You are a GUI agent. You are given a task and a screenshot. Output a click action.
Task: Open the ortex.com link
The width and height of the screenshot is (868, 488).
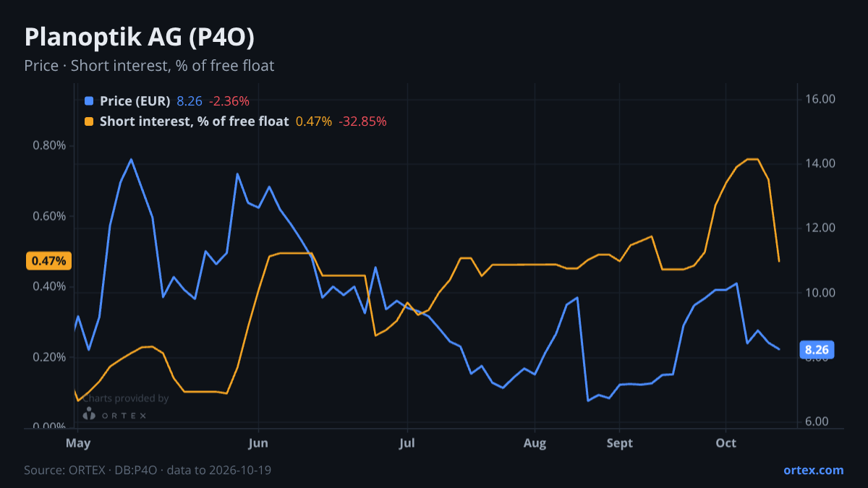[814, 470]
